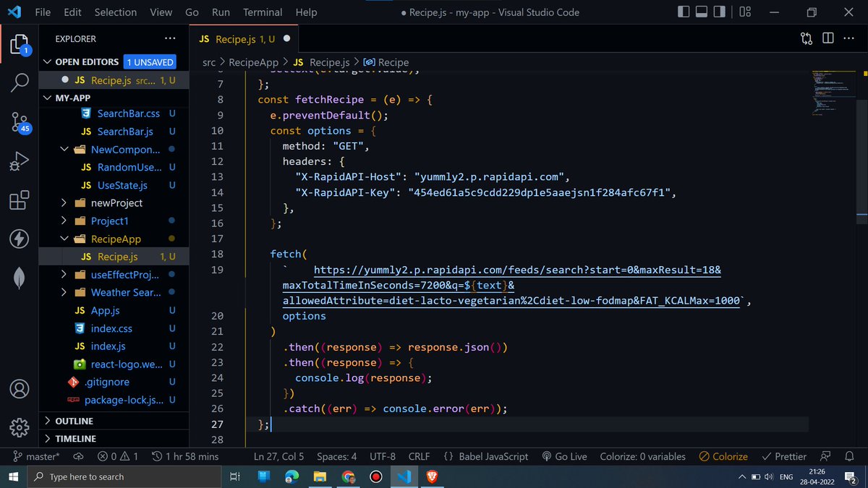Click master branch in status bar
868x488 pixels.
point(36,456)
